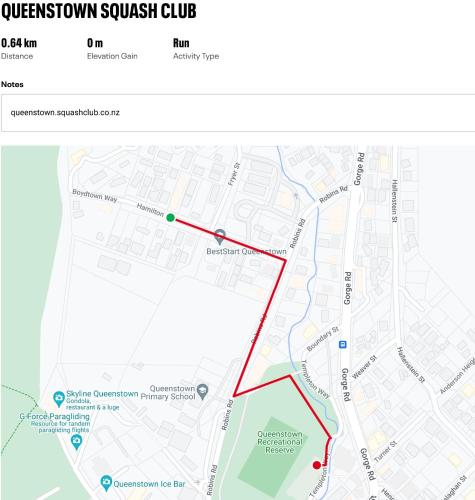
Task: Click the BestStart Queenstown label
Action: pyautogui.click(x=246, y=251)
